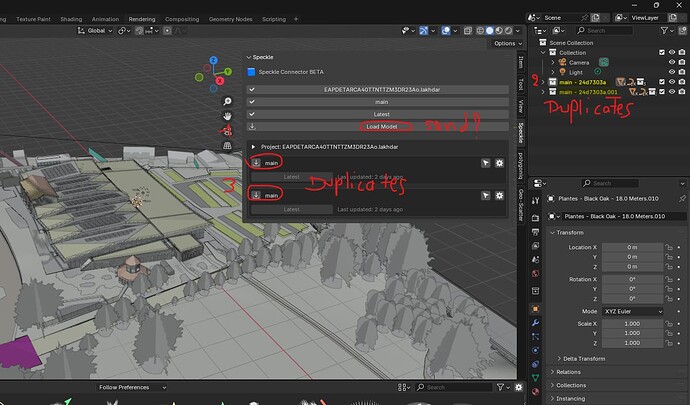Screen dimensions: 690x405
Task: Switch to the Scripting workspace tab
Action: [274, 19]
